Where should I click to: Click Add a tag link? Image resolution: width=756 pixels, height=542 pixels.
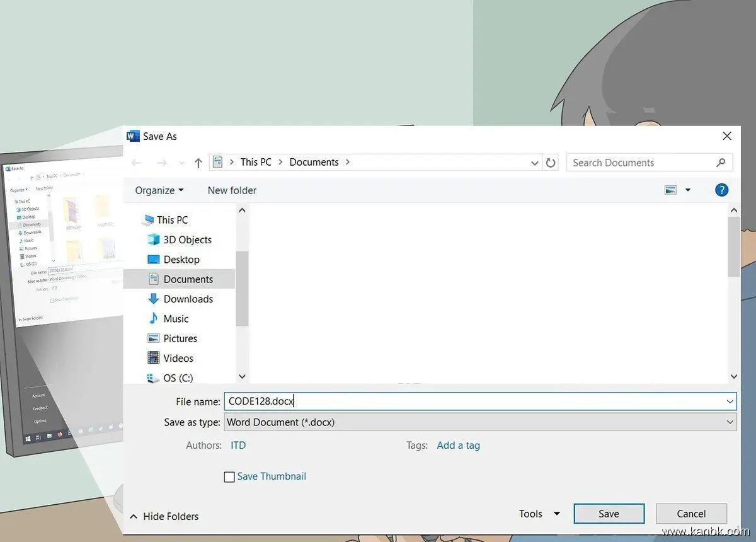pos(458,446)
